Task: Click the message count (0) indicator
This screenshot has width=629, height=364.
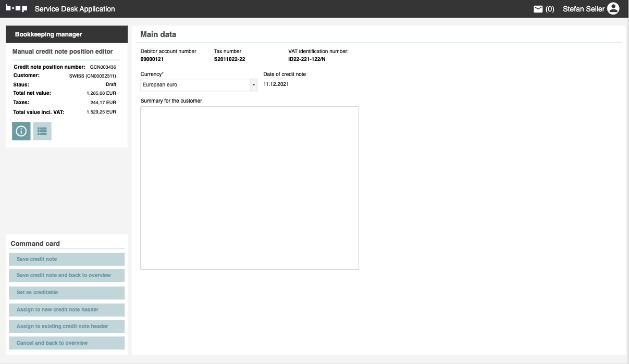Action: [550, 9]
